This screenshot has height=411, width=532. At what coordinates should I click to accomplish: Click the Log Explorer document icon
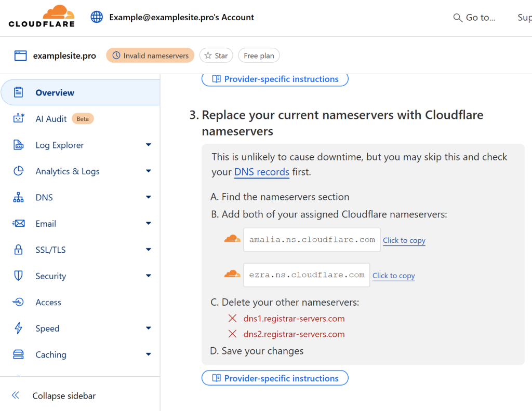19,145
